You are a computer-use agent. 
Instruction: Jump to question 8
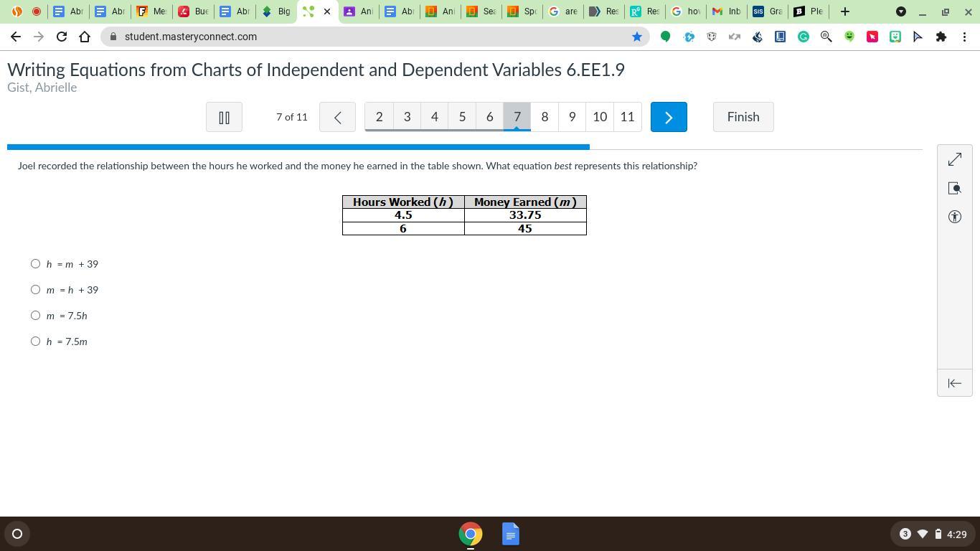click(545, 117)
